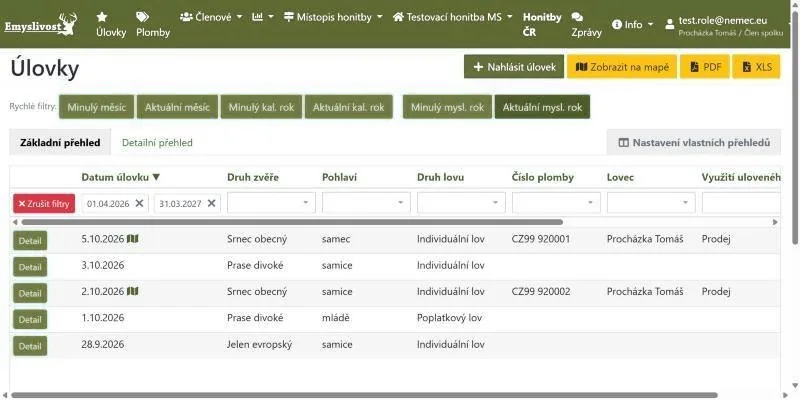Apply the Minulý mysl. rok filter
The height and width of the screenshot is (400, 800).
click(x=447, y=107)
